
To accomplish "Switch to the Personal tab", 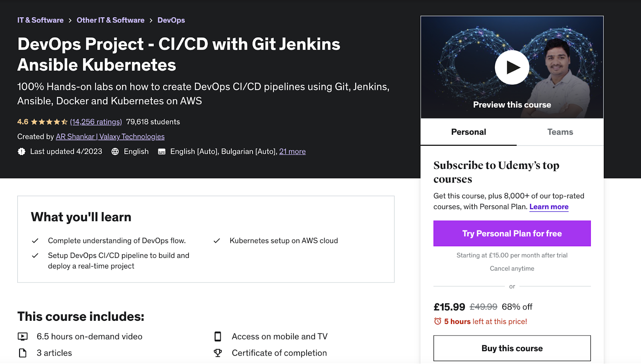I will [x=468, y=132].
